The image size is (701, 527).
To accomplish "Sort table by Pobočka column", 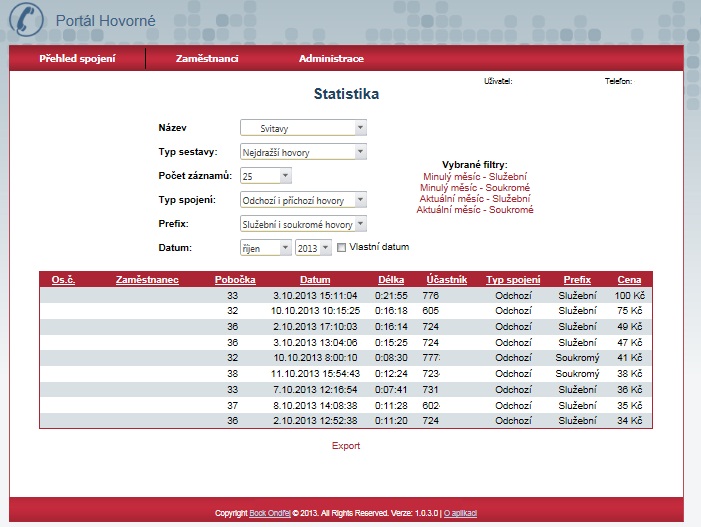I will pos(235,280).
